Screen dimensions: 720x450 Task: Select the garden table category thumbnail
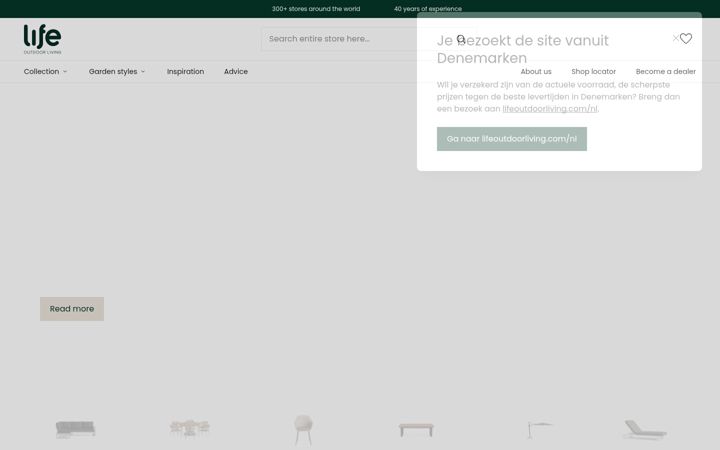pyautogui.click(x=416, y=430)
